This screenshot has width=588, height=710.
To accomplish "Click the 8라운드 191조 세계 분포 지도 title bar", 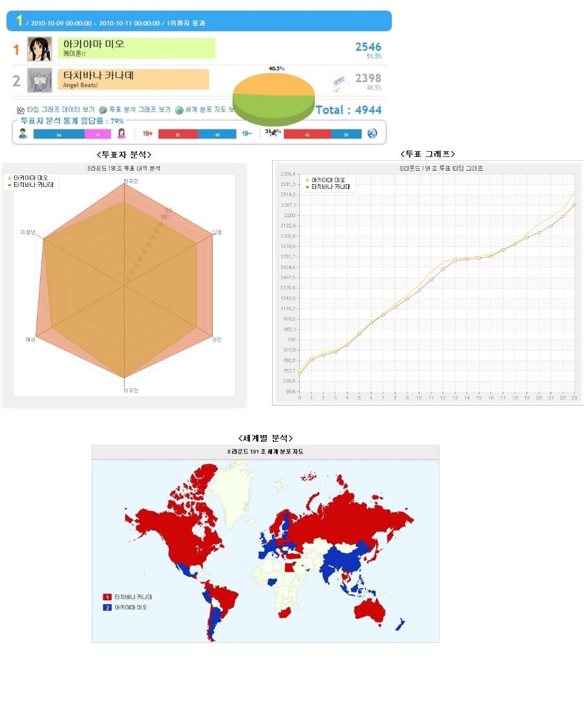I will click(266, 452).
